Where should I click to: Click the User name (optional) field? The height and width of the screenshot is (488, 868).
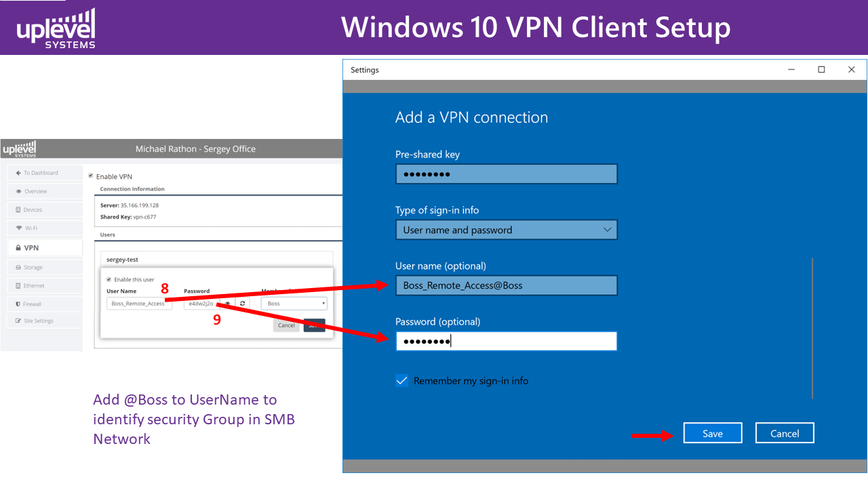pos(507,285)
